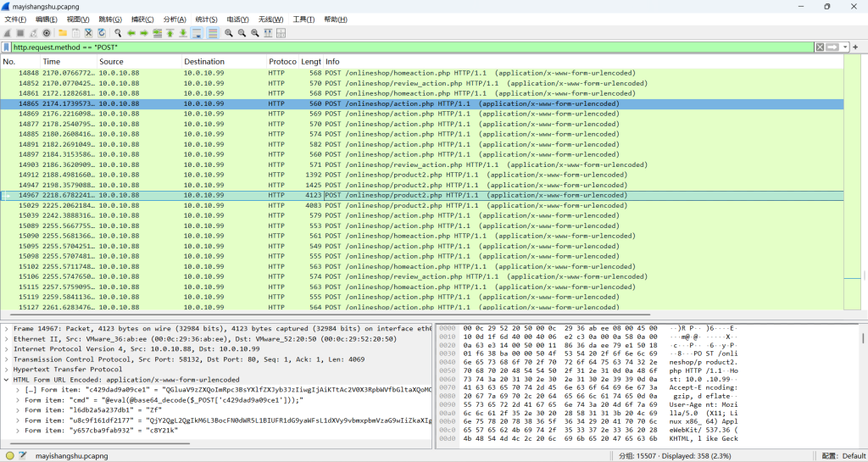
Task: Collapse the HTML Form URL Encoded section
Action: coord(7,380)
